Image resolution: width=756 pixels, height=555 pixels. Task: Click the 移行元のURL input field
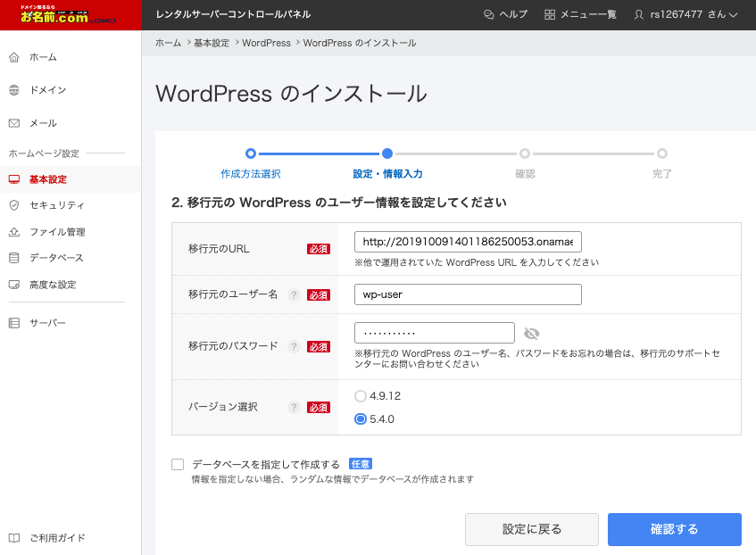pyautogui.click(x=468, y=242)
